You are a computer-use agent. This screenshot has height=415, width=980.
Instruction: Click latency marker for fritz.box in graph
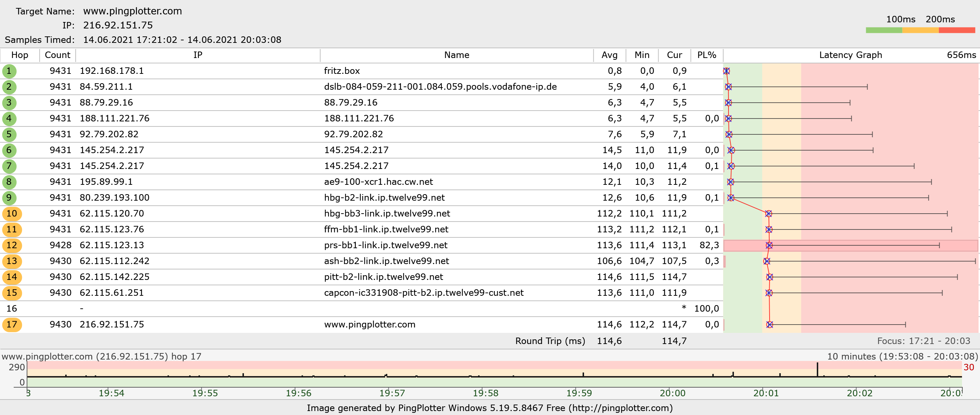726,71
